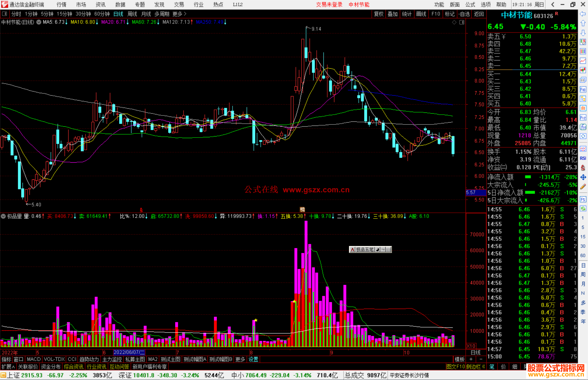Toggle the circle button next to 中材节能(日线)
Image resolution: width=588 pixels, height=380 pixels.
click(39, 22)
